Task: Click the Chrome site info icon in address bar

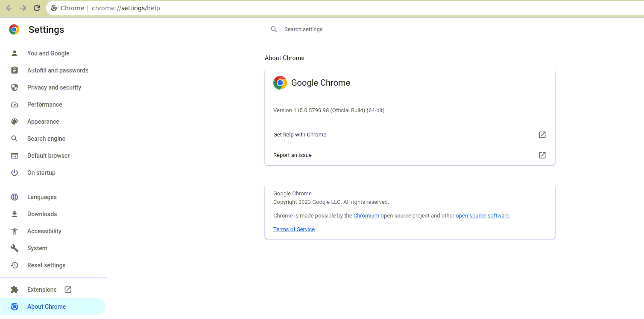Action: tap(54, 8)
